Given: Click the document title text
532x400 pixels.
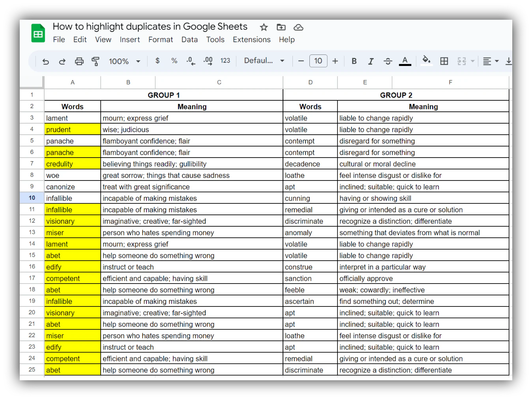Looking at the screenshot, I should (150, 26).
